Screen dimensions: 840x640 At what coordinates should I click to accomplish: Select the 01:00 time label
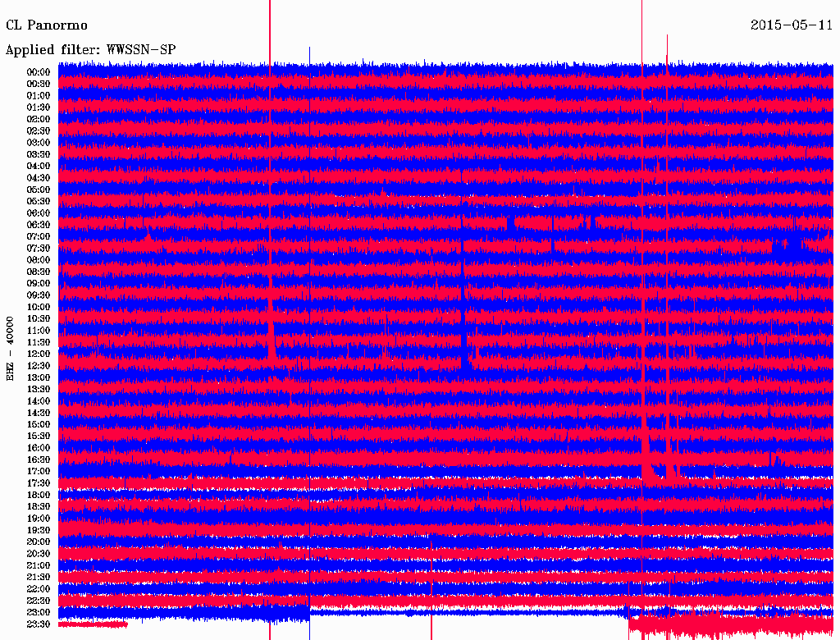39,95
